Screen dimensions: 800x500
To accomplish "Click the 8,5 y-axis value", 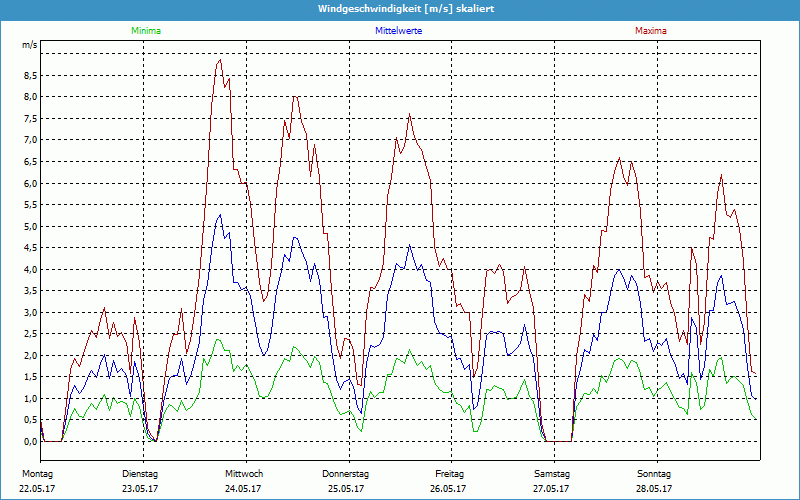I will pyautogui.click(x=31, y=76).
